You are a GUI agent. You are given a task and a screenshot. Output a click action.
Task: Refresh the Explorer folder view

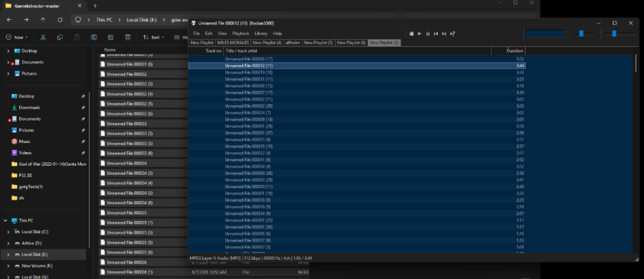(x=60, y=20)
